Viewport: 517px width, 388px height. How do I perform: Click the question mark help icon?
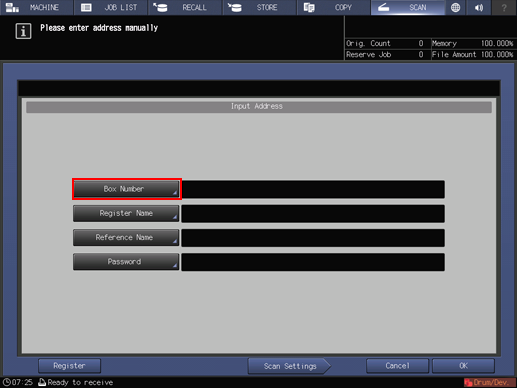pos(504,7)
